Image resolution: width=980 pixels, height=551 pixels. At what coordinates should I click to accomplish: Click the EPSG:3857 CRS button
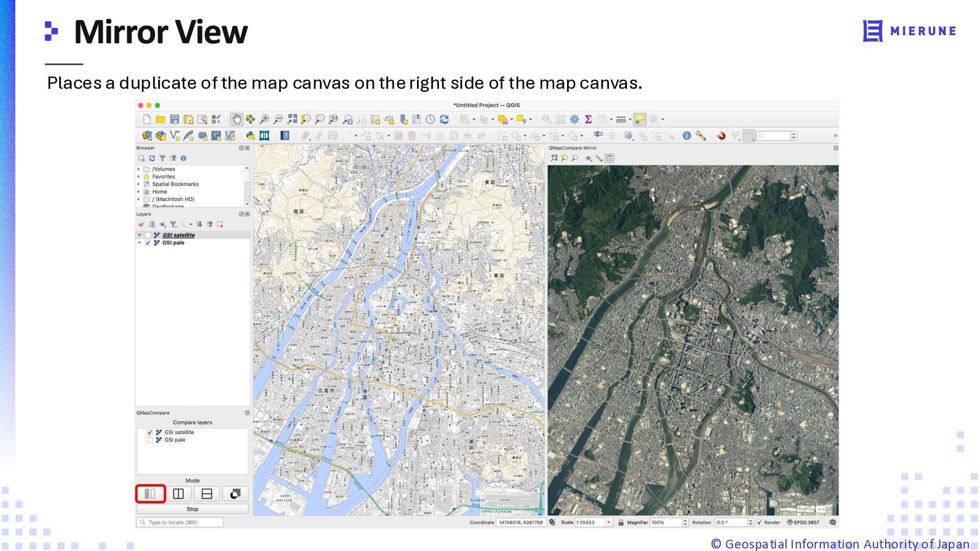point(803,522)
